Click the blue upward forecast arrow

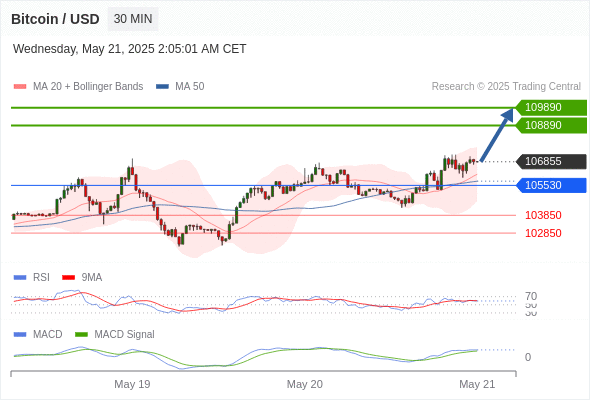pyautogui.click(x=497, y=135)
